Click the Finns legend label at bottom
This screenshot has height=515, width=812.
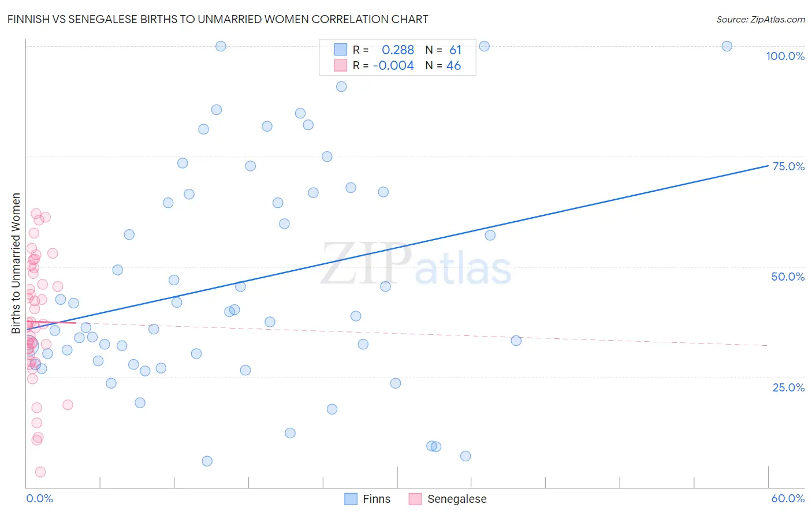(377, 499)
